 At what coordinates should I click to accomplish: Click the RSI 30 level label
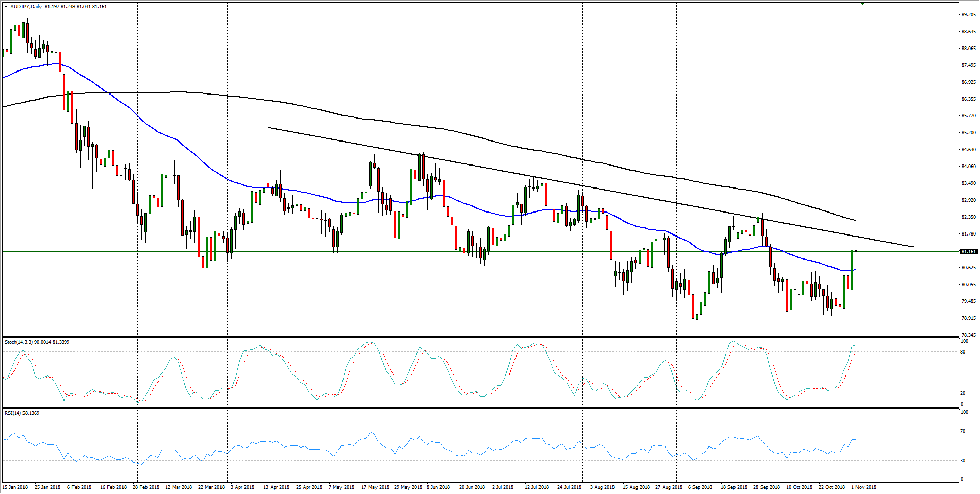coord(963,460)
